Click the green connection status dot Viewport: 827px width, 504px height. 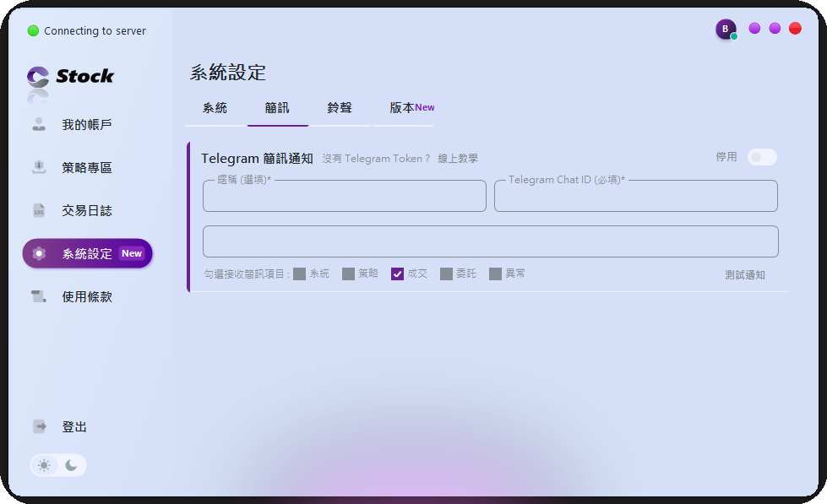33,30
